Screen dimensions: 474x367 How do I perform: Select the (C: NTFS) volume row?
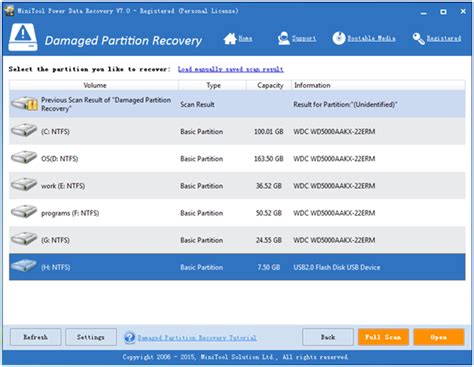click(x=237, y=131)
